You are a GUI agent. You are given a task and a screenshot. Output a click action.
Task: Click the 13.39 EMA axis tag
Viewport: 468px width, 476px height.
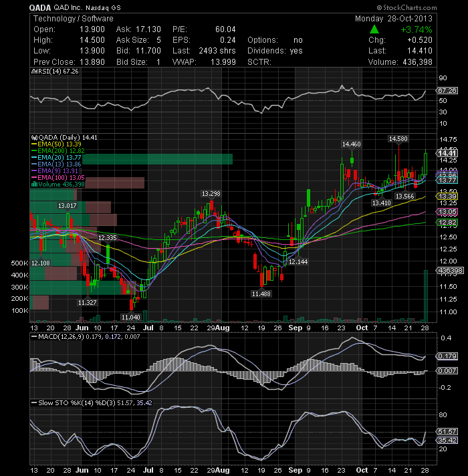coord(447,196)
